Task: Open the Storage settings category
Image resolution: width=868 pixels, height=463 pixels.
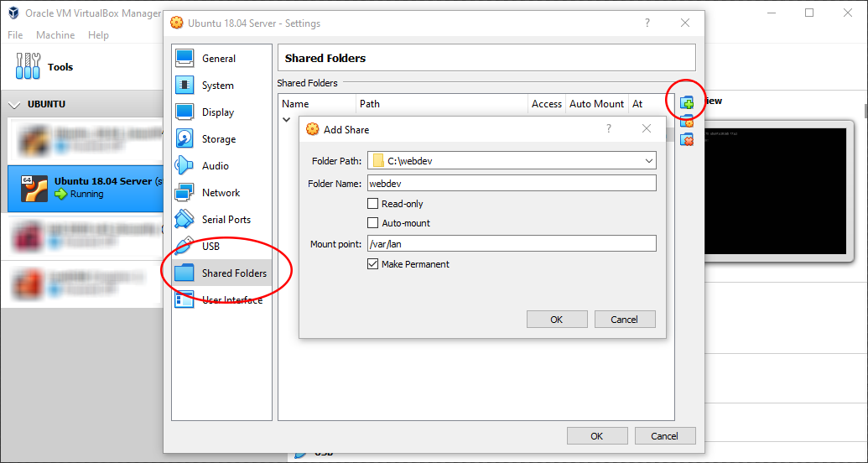Action: (x=221, y=139)
